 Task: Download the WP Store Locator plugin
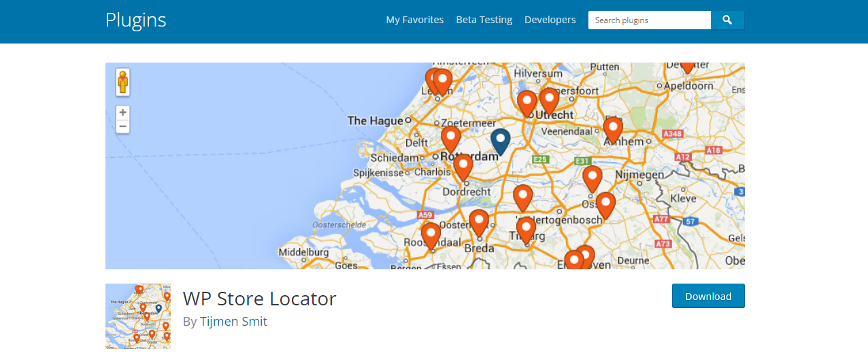[x=708, y=296]
